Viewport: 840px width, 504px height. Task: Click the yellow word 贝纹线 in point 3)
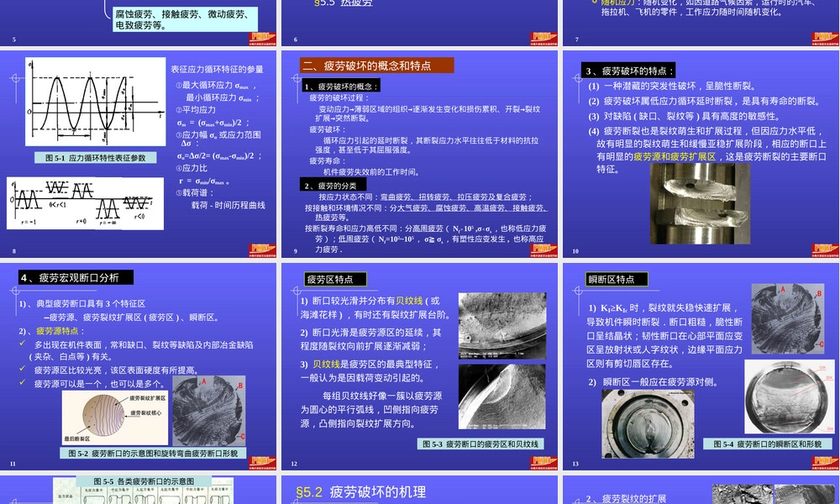pos(326,365)
